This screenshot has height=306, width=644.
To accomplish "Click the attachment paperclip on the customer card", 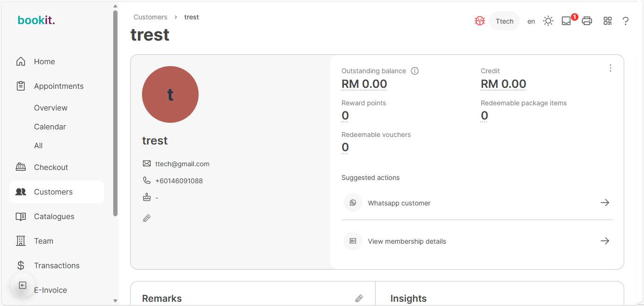I will (x=147, y=218).
